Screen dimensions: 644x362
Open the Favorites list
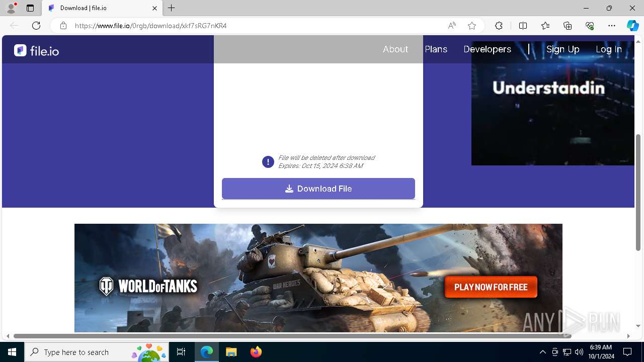(x=545, y=26)
